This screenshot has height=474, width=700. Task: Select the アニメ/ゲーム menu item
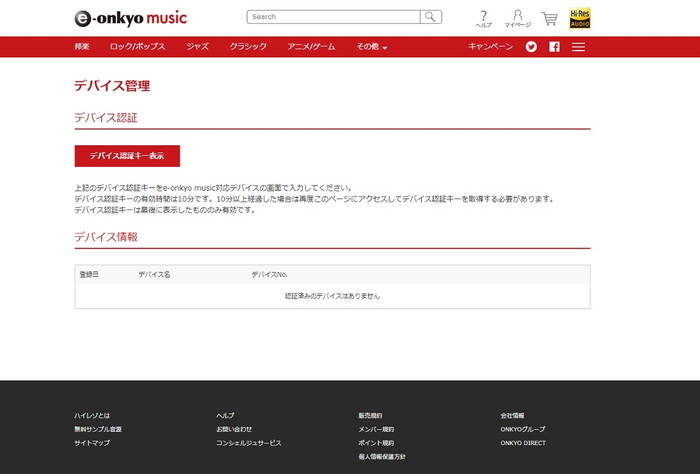point(311,46)
